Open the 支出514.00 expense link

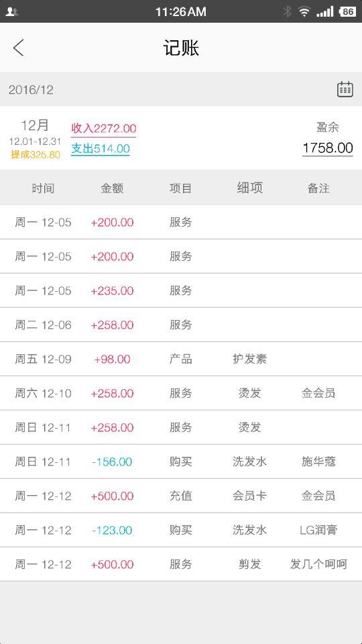point(100,149)
